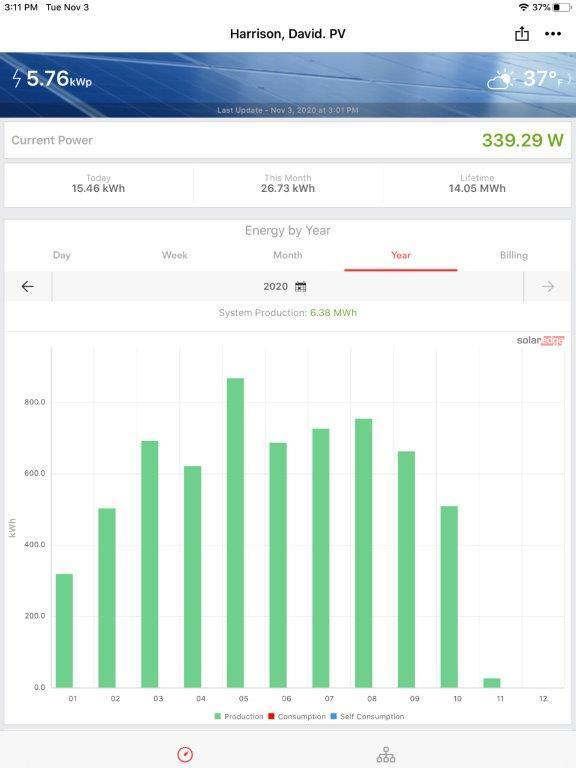This screenshot has width=576, height=768.
Task: Tap the solaredge logo on chart
Action: pos(540,340)
